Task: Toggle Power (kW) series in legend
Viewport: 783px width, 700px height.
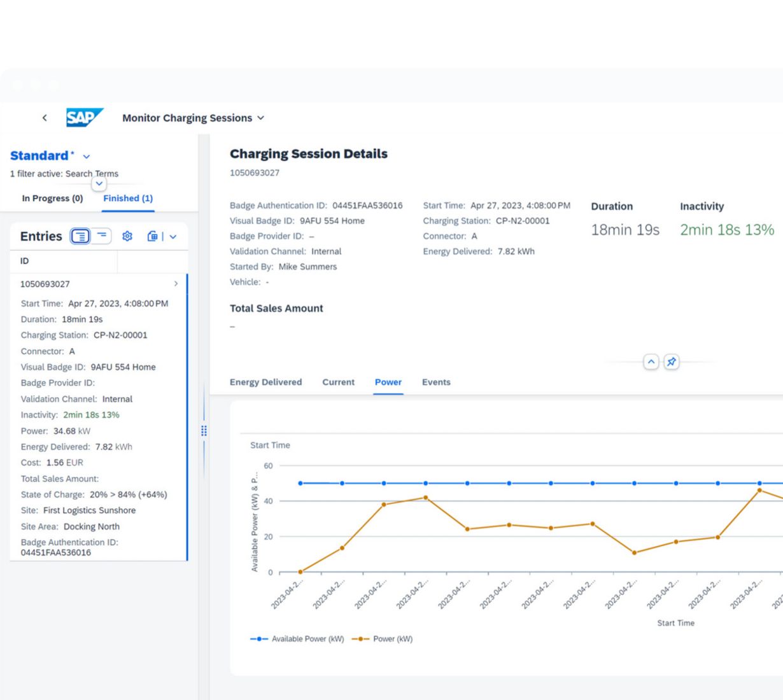Action: [x=383, y=639]
